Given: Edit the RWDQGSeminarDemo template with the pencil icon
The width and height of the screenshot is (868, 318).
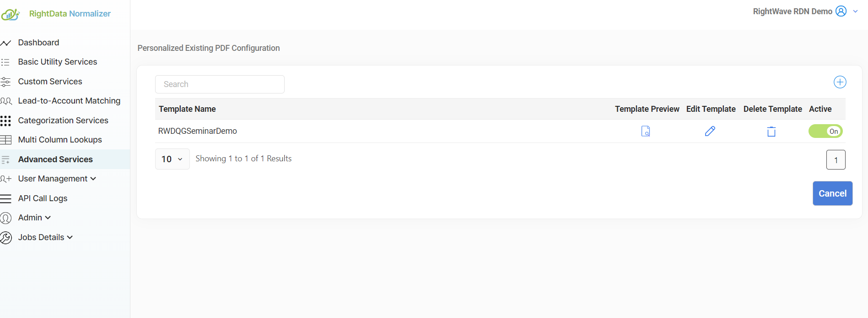Looking at the screenshot, I should click(710, 131).
